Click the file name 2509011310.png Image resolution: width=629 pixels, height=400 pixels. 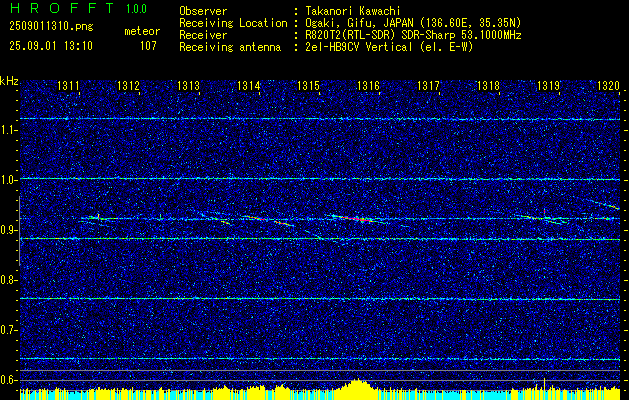coord(51,26)
